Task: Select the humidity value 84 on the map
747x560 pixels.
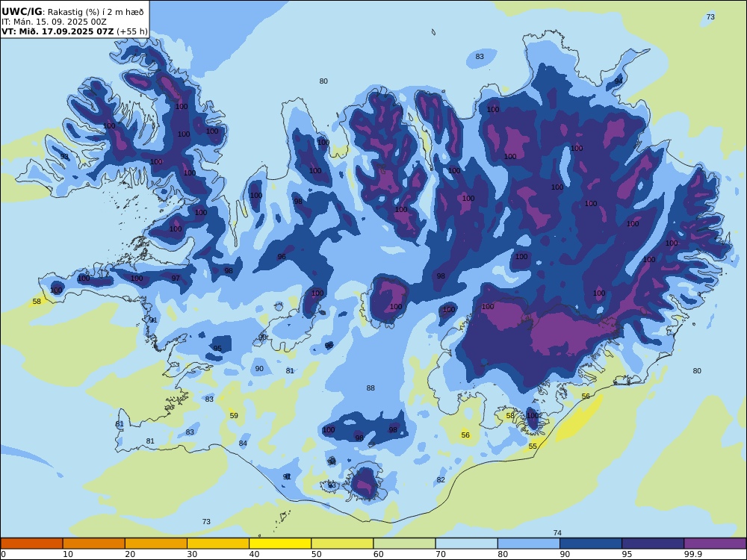Action: click(243, 444)
